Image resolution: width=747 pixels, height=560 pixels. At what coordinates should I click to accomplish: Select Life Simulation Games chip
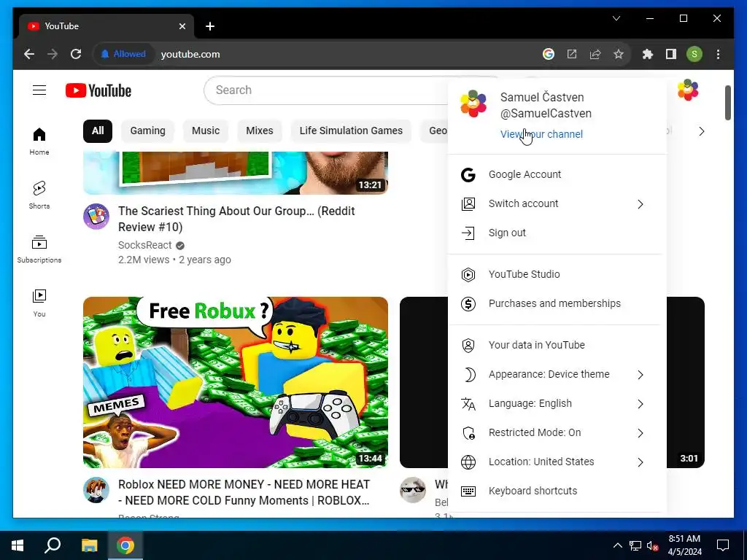pyautogui.click(x=351, y=131)
